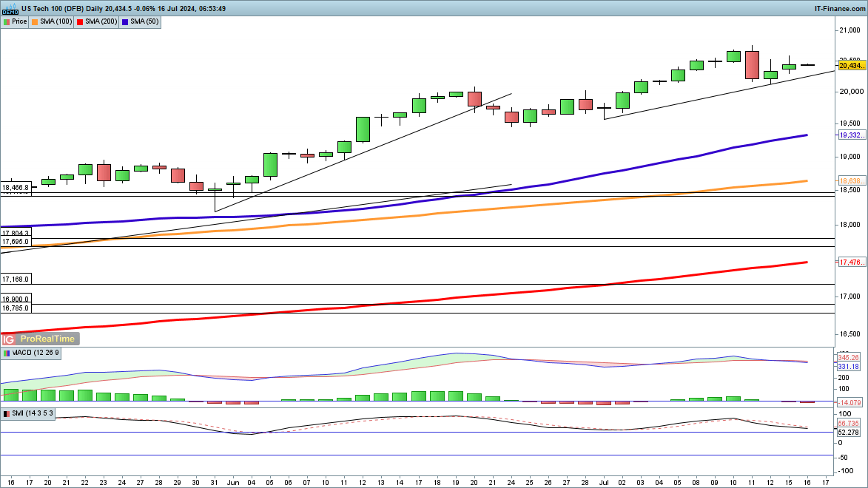Open the SMA (200) indicator label

tap(101, 21)
